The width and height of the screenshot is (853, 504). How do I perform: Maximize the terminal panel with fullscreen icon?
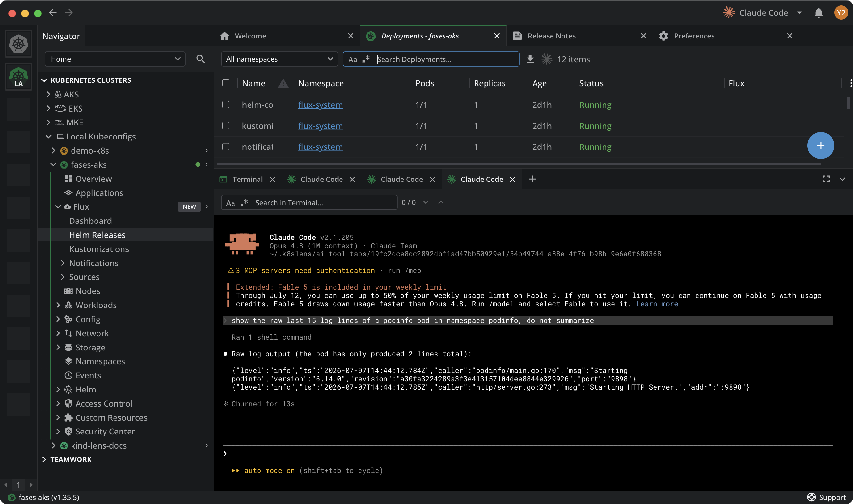(x=826, y=179)
